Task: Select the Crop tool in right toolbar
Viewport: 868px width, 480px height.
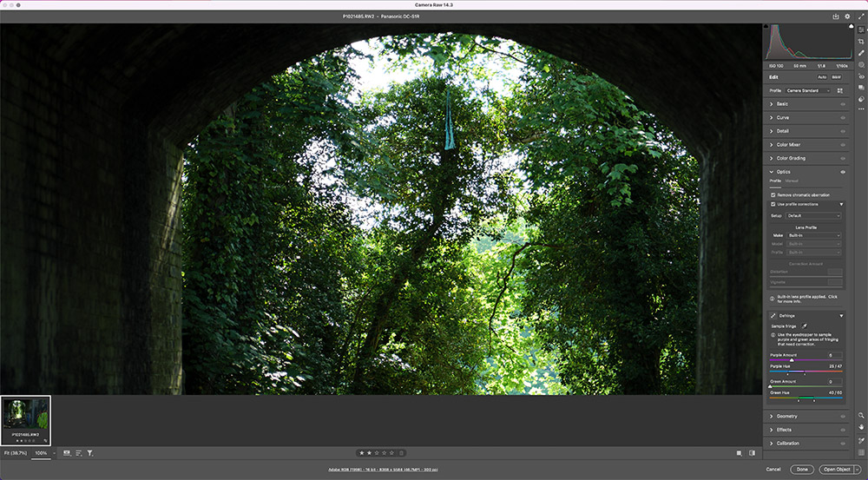Action: coord(861,42)
